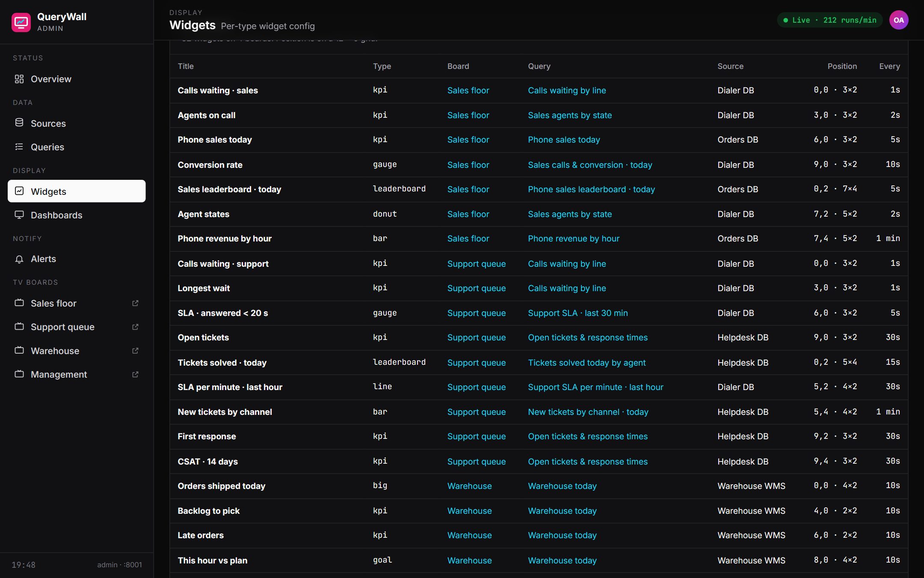Open Phone revenue by hour query link
The height and width of the screenshot is (578, 924).
tap(573, 238)
